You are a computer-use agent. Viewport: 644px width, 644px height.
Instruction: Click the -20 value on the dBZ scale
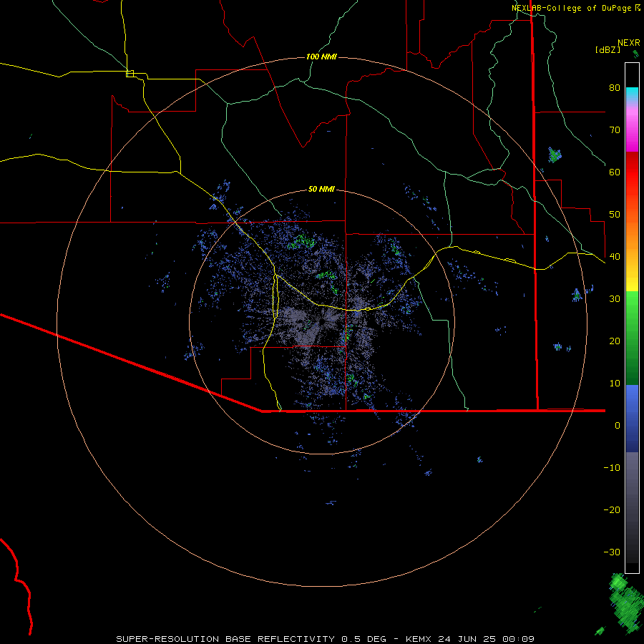click(612, 509)
